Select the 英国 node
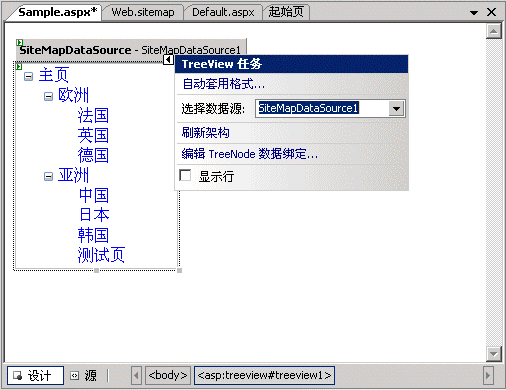The height and width of the screenshot is (390, 506). click(93, 135)
